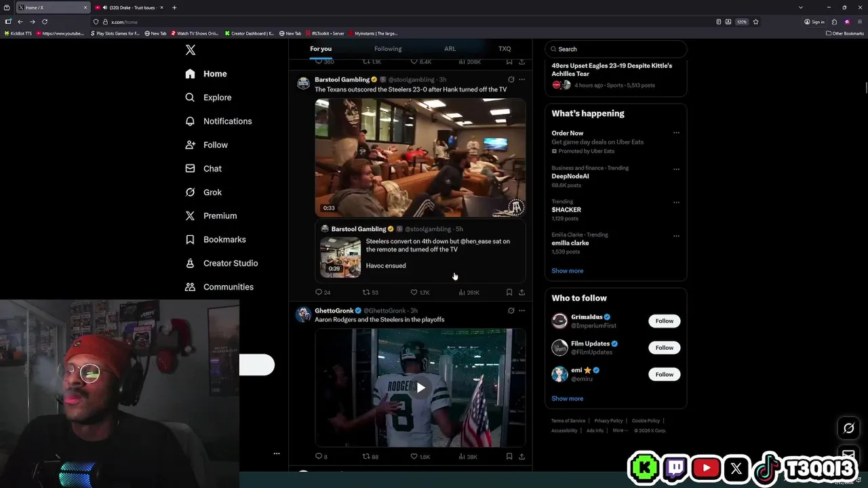Viewport: 868px width, 488px height.
Task: Open the list all tabs dropdown
Action: pos(801,7)
